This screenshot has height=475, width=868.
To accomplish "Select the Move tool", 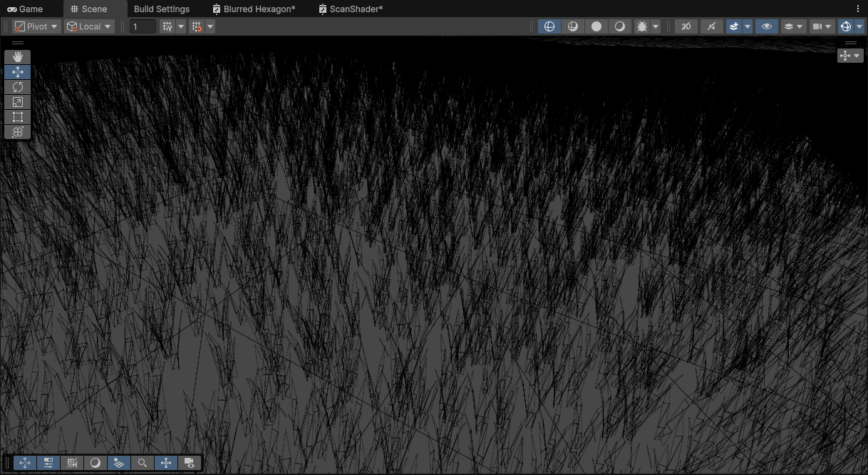I will [18, 72].
